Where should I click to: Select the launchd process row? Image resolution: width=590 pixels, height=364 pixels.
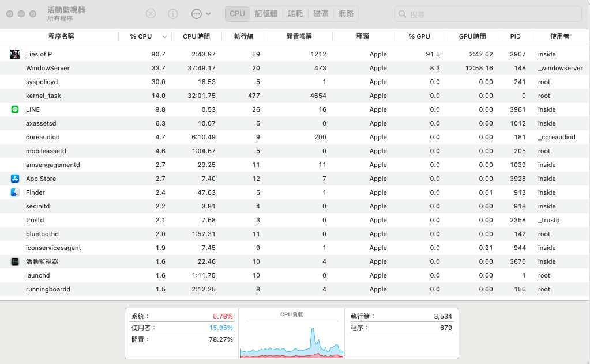(294, 275)
